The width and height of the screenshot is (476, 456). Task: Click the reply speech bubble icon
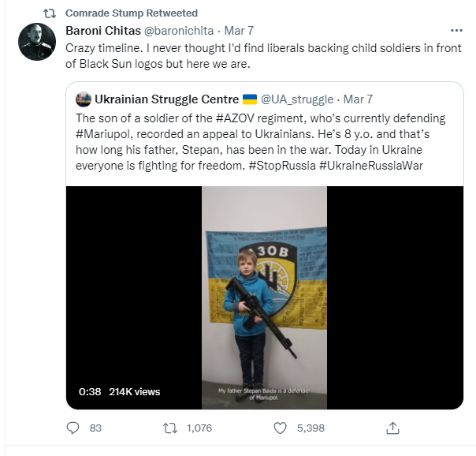[73, 428]
